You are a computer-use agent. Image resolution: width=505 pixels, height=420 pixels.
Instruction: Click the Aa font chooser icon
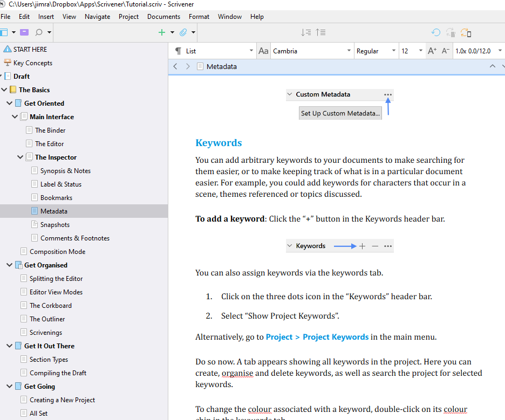pos(263,51)
